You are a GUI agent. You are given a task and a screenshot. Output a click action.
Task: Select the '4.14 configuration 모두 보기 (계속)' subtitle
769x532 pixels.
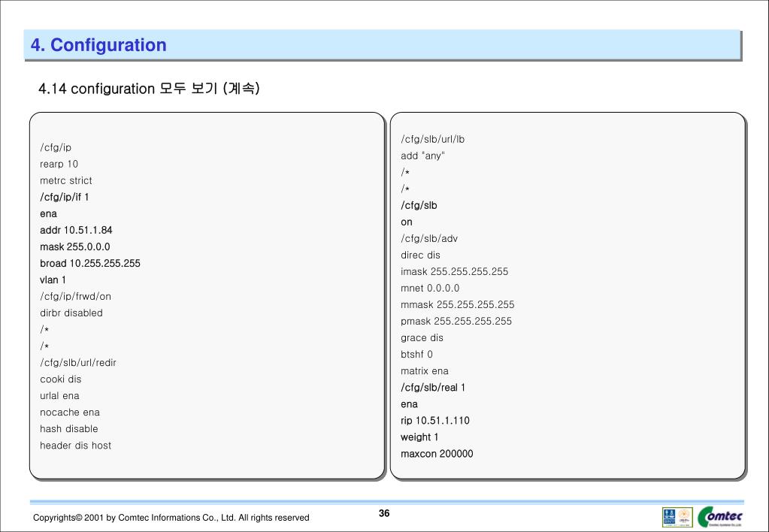coord(149,89)
